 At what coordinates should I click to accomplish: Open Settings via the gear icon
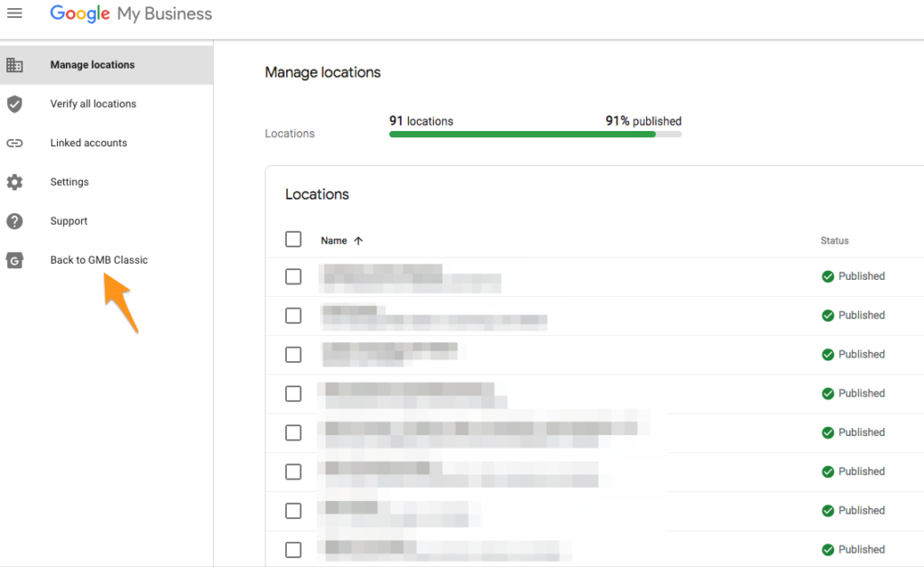(14, 181)
